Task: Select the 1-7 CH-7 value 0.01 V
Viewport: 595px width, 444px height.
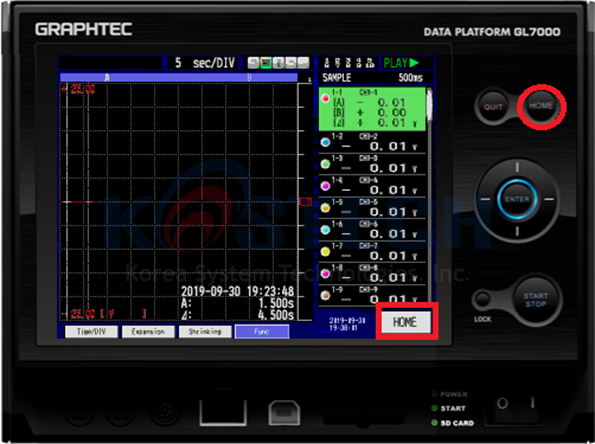Action: click(x=394, y=256)
